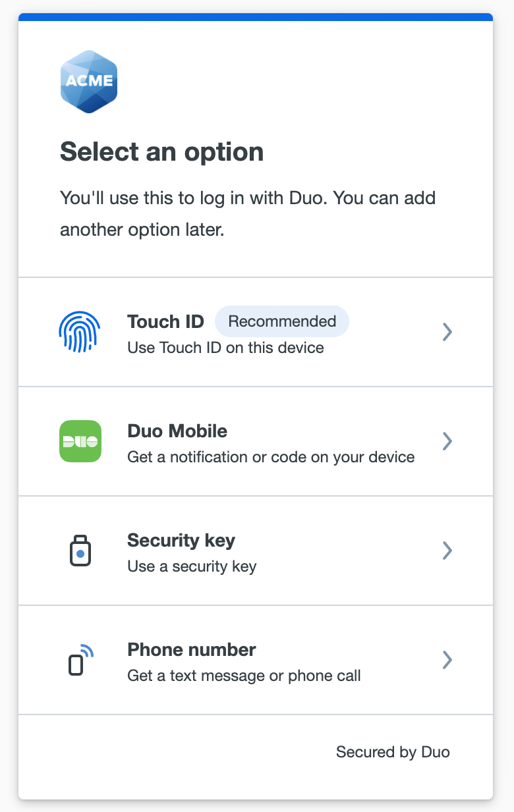Click the ACME company logo
This screenshot has width=514, height=812.
point(89,80)
